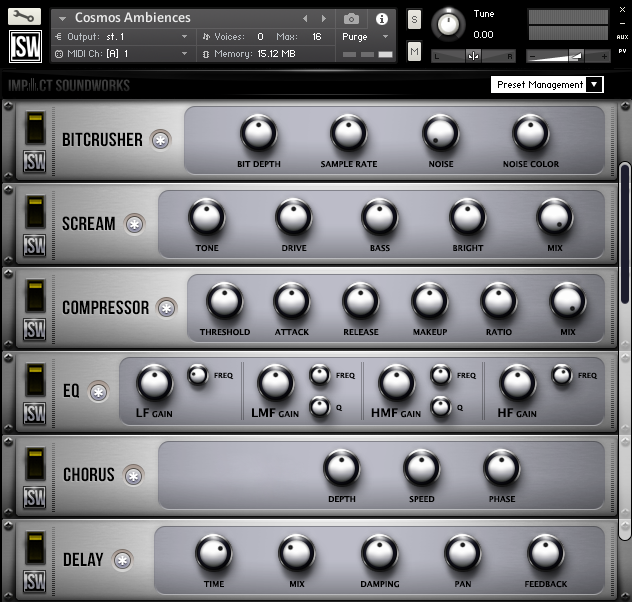
Task: Click the Compressor asterisk reset icon
Action: (166, 308)
